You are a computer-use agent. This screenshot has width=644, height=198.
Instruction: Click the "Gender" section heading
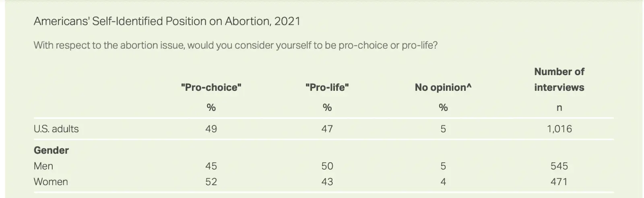pyautogui.click(x=51, y=150)
